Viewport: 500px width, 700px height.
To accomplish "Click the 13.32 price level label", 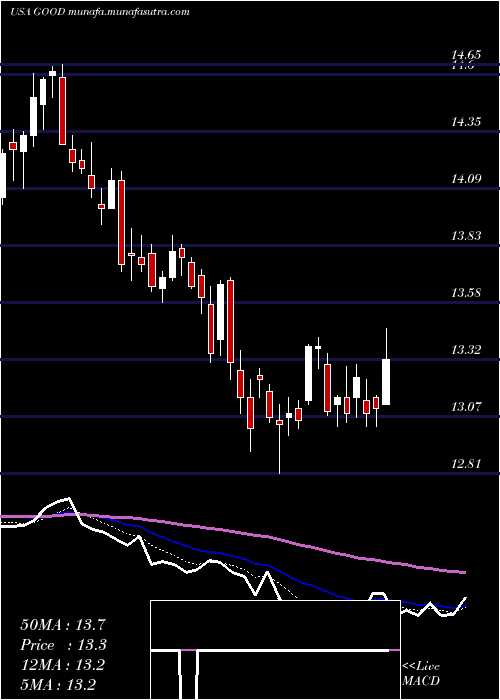I will click(466, 350).
